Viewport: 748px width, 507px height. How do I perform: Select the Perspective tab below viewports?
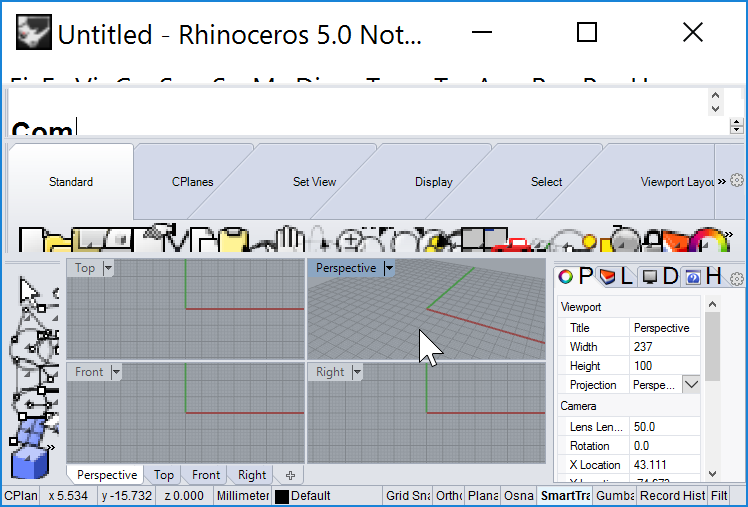tap(107, 475)
